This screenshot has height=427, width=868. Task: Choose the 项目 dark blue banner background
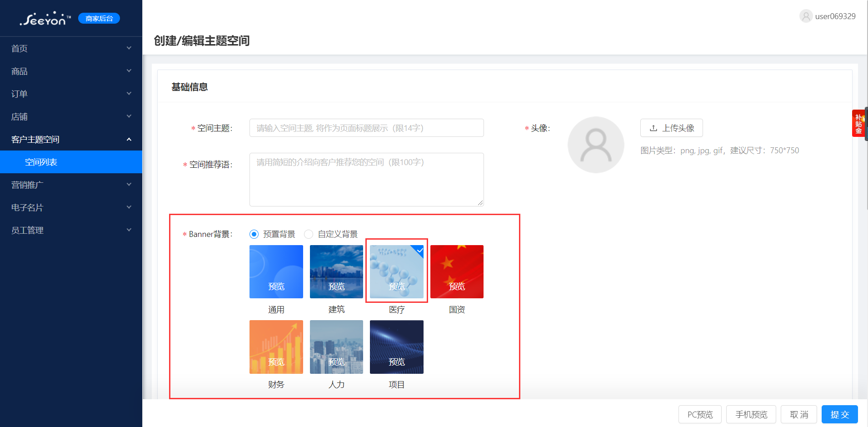coord(397,347)
